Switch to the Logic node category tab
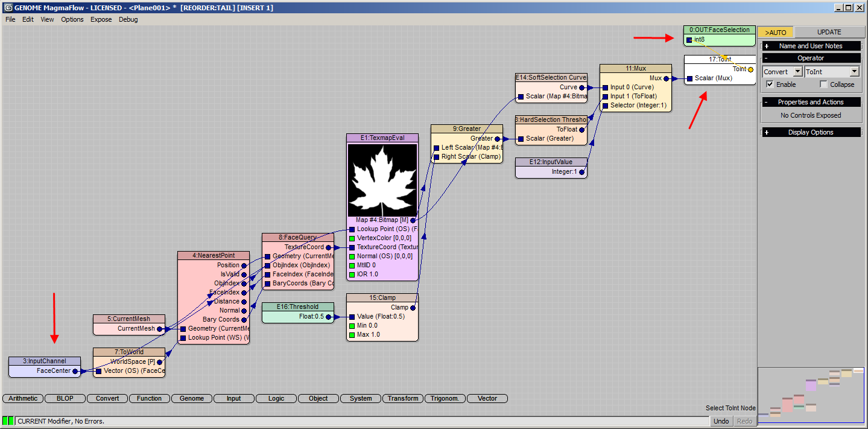The image size is (868, 429). [x=276, y=398]
